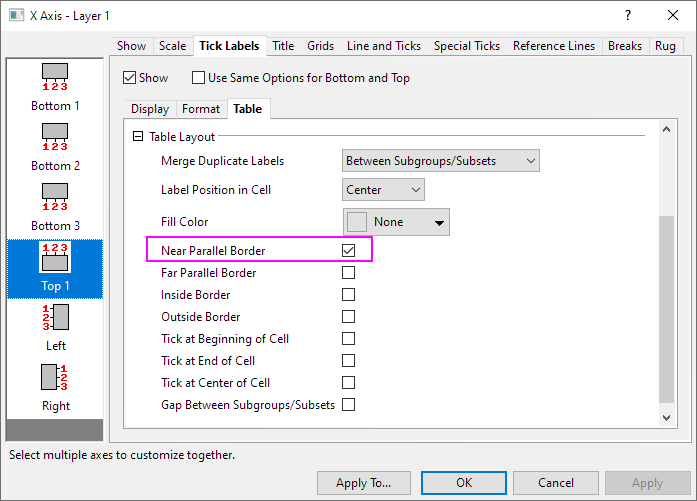Select the Tick Labels tab

point(229,46)
